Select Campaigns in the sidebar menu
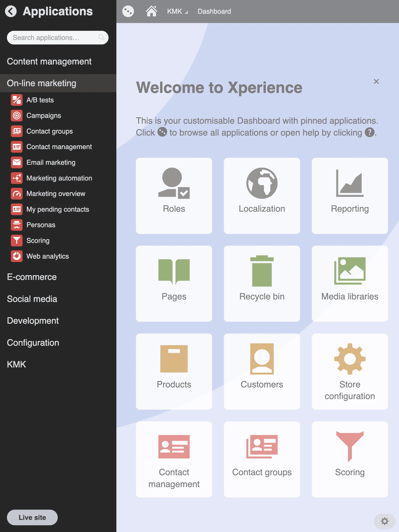Screen dimensions: 399x532 (x=44, y=116)
